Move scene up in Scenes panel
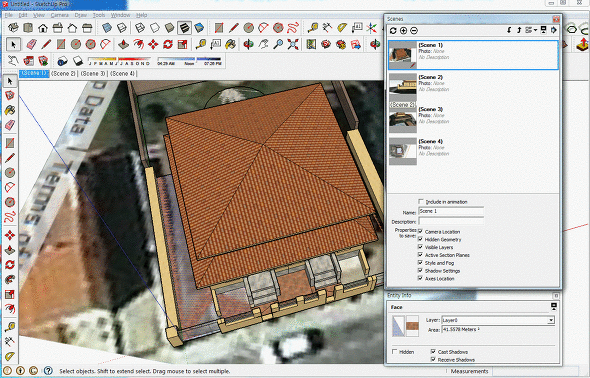The image size is (590, 378). pos(519,30)
